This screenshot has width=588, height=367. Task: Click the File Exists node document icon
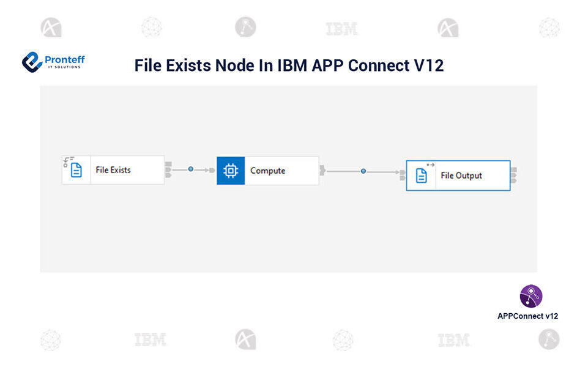point(76,170)
